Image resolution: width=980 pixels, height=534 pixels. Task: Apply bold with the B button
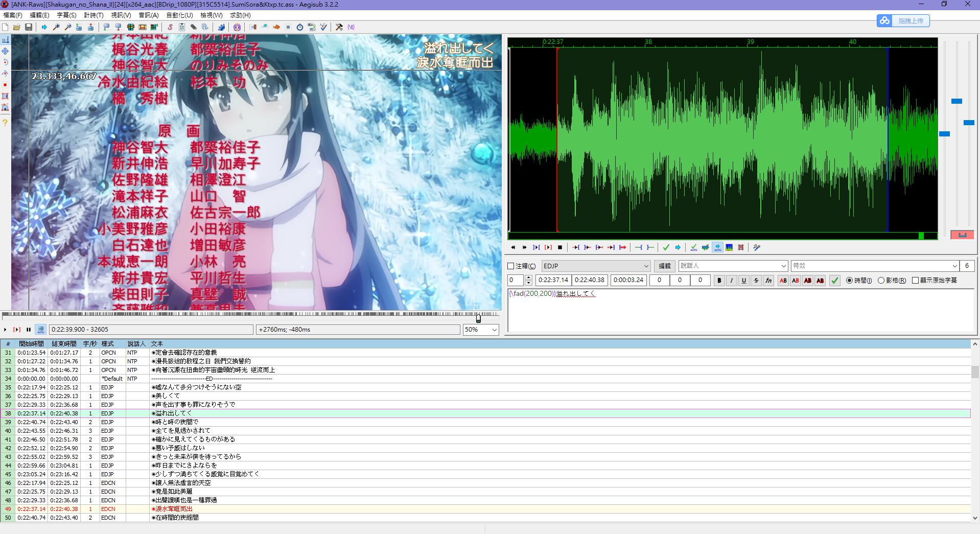click(x=719, y=281)
